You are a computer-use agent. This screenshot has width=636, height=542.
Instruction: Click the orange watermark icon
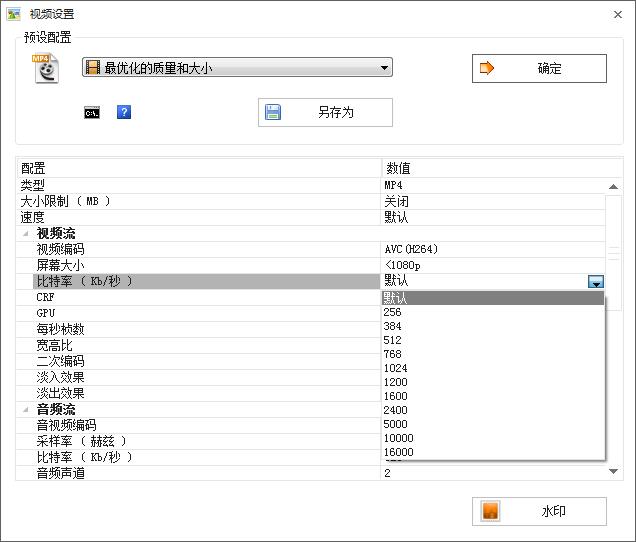(490, 511)
